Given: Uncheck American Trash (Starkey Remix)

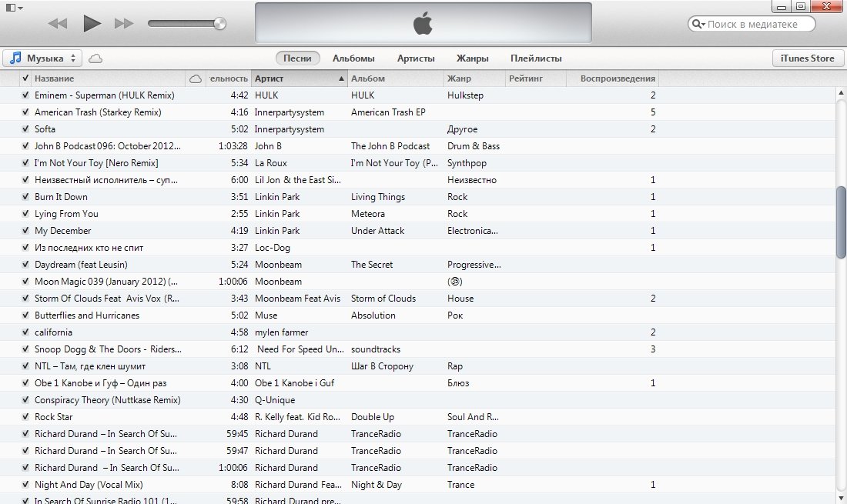Looking at the screenshot, I should (25, 112).
